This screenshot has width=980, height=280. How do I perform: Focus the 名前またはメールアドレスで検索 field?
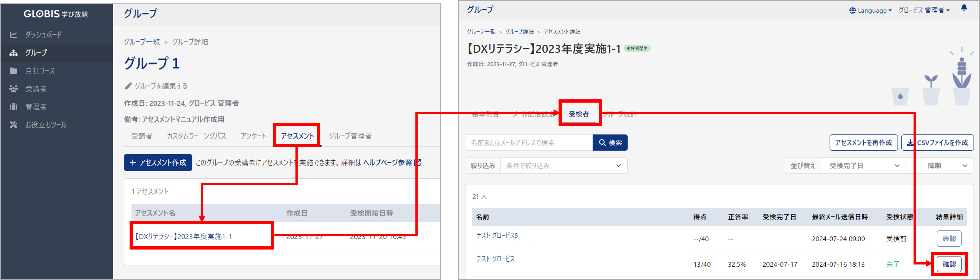click(528, 142)
